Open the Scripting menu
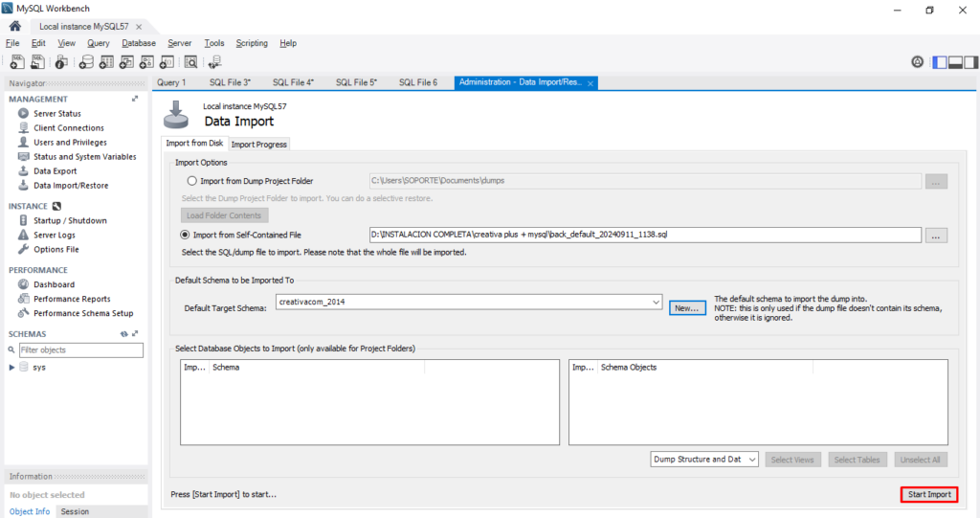Viewport: 980px width, 518px height. 252,43
